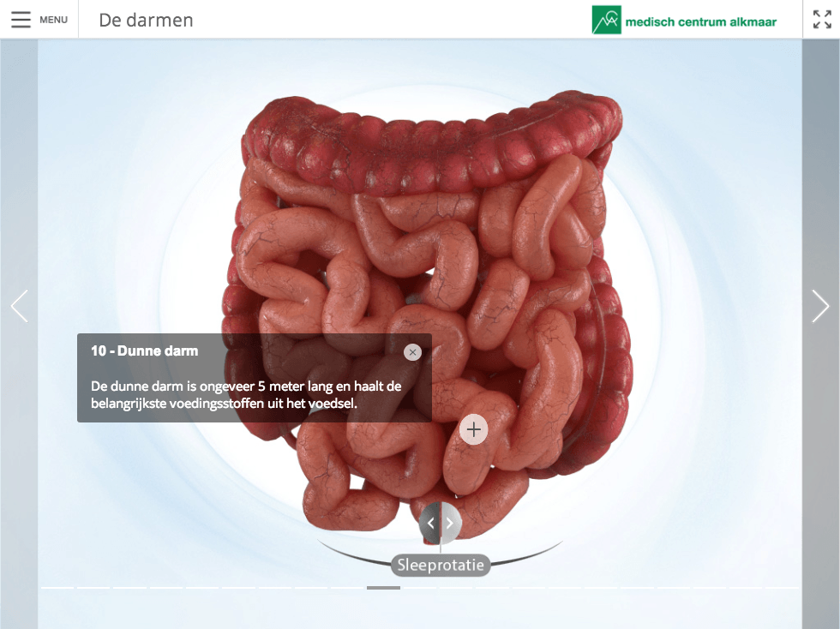Click the plus hotspot on the intestine
Viewport: 840px width, 629px height.
(x=473, y=429)
